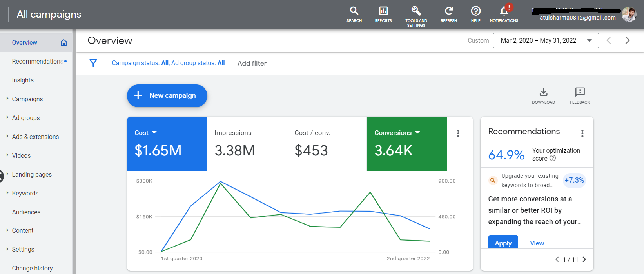644x274 pixels.
Task: Click the account email address
Action: pyautogui.click(x=578, y=18)
